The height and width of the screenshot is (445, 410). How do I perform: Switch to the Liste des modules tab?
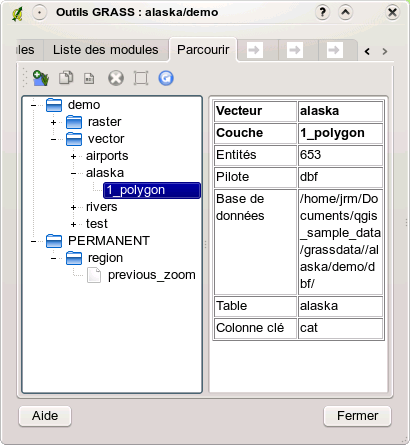click(106, 50)
